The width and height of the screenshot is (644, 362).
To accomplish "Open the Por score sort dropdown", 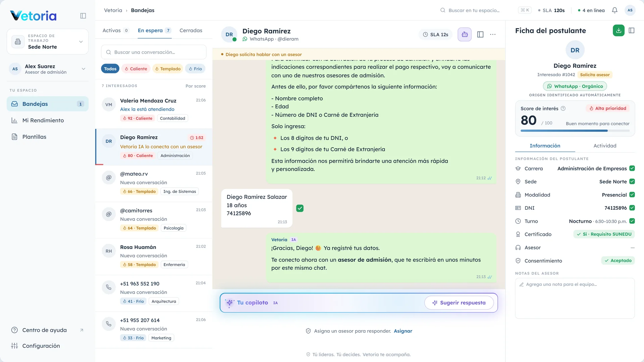I will (196, 86).
